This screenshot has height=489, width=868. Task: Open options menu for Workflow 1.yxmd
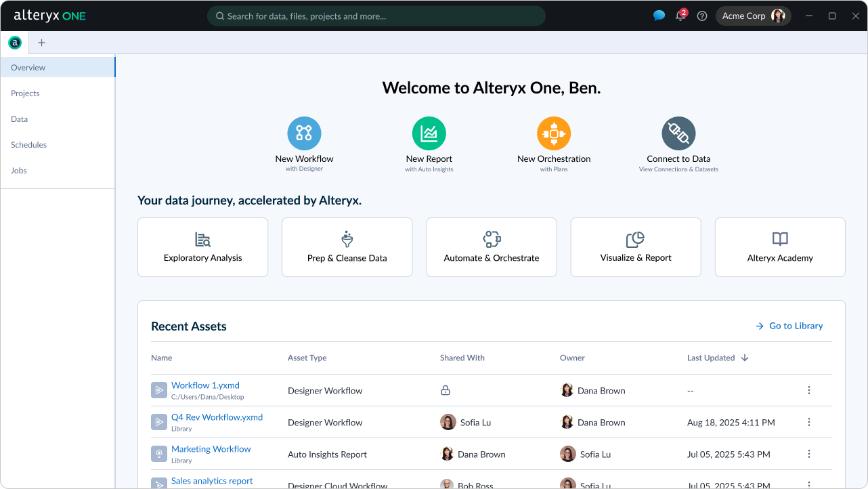(x=808, y=390)
